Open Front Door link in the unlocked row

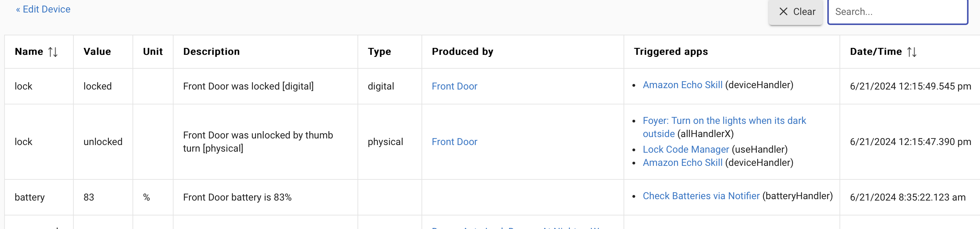(454, 142)
